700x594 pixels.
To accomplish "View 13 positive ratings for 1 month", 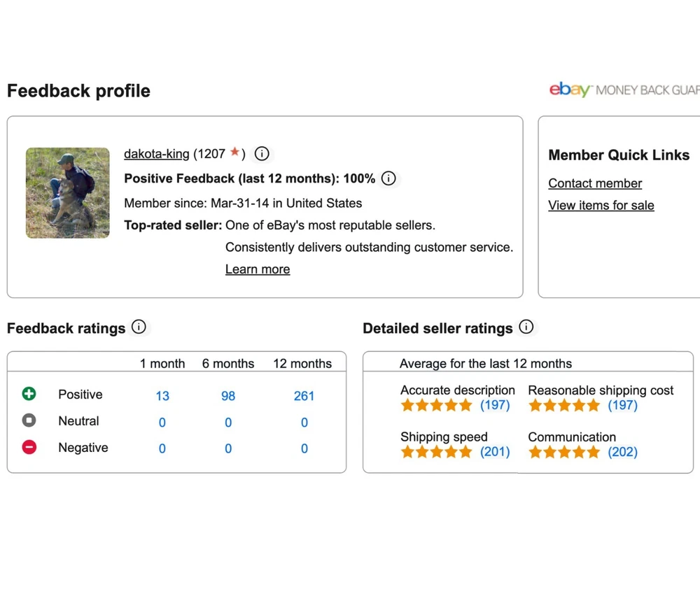I will (162, 396).
